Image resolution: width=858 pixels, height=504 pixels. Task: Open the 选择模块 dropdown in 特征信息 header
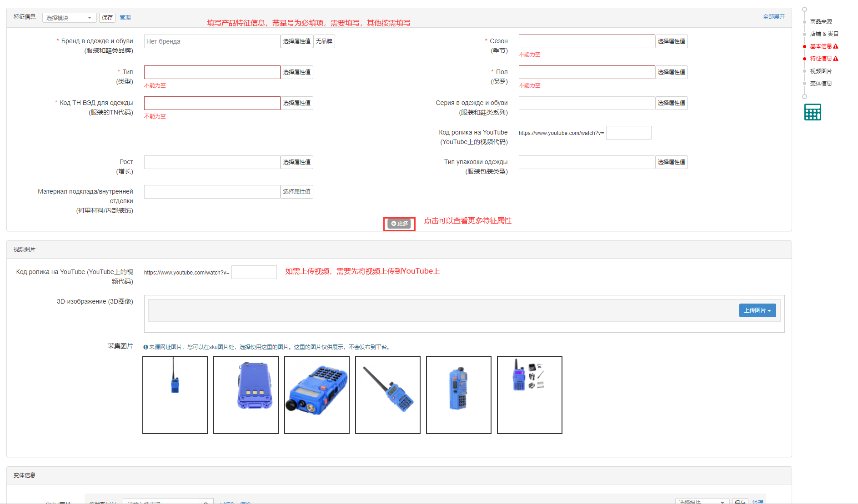pyautogui.click(x=69, y=18)
